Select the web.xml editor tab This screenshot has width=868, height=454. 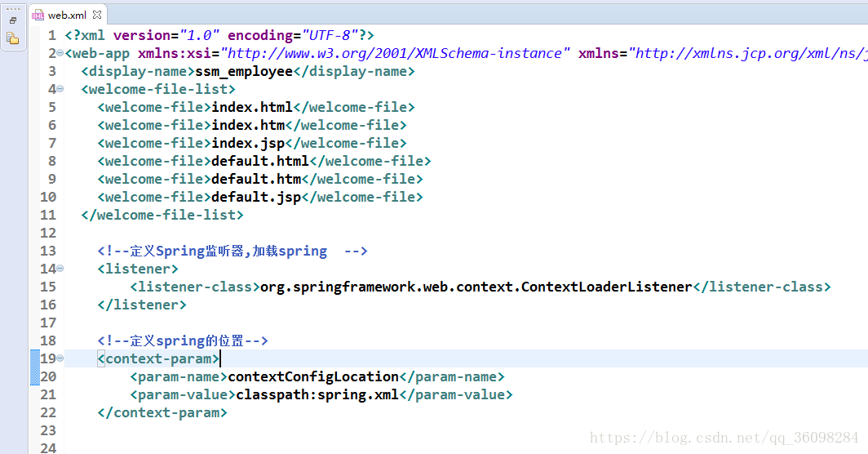pyautogui.click(x=67, y=16)
